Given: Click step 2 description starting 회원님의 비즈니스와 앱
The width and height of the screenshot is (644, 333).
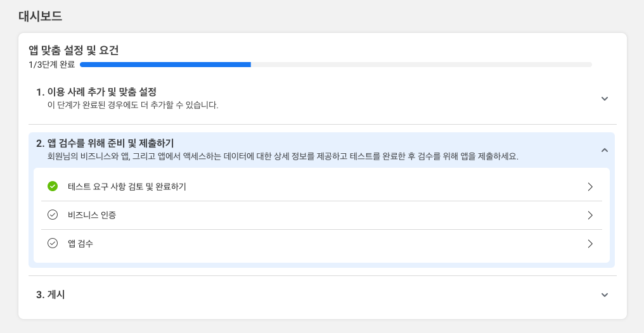Looking at the screenshot, I should click(x=283, y=156).
